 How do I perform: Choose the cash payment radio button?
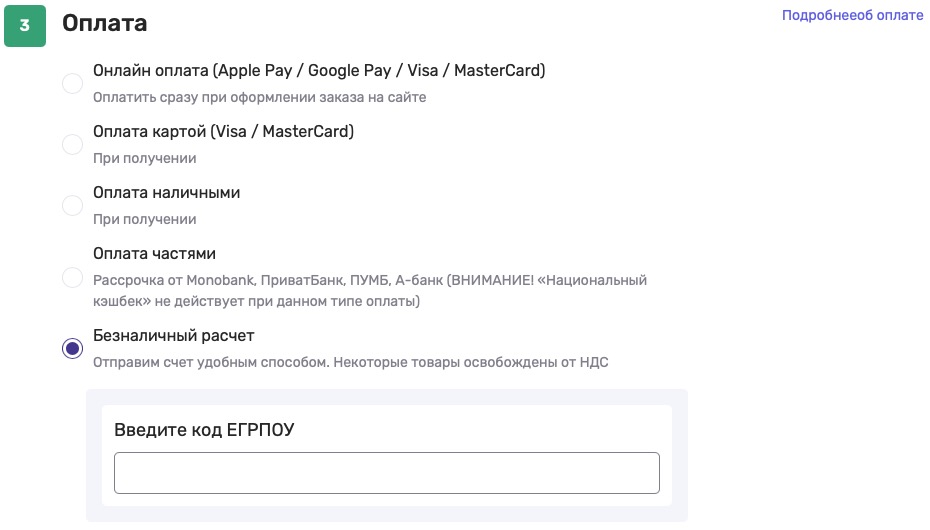click(72, 206)
